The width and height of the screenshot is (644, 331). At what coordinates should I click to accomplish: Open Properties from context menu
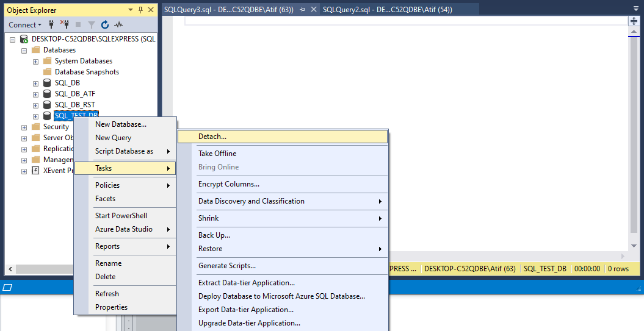click(x=125, y=307)
